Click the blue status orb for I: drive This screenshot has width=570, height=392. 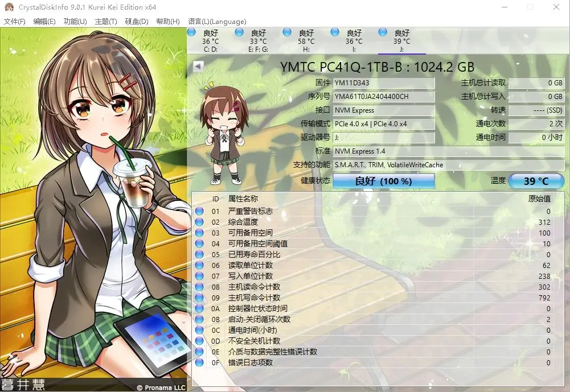pos(335,32)
